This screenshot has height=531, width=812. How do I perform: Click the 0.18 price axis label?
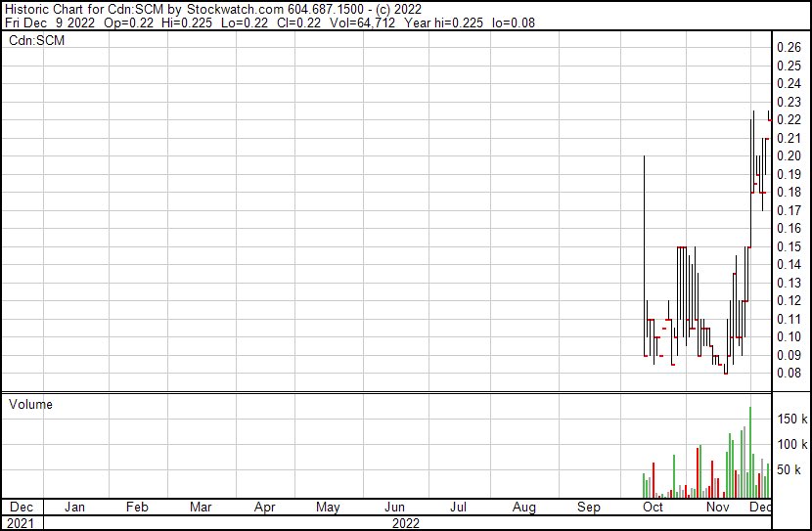789,192
